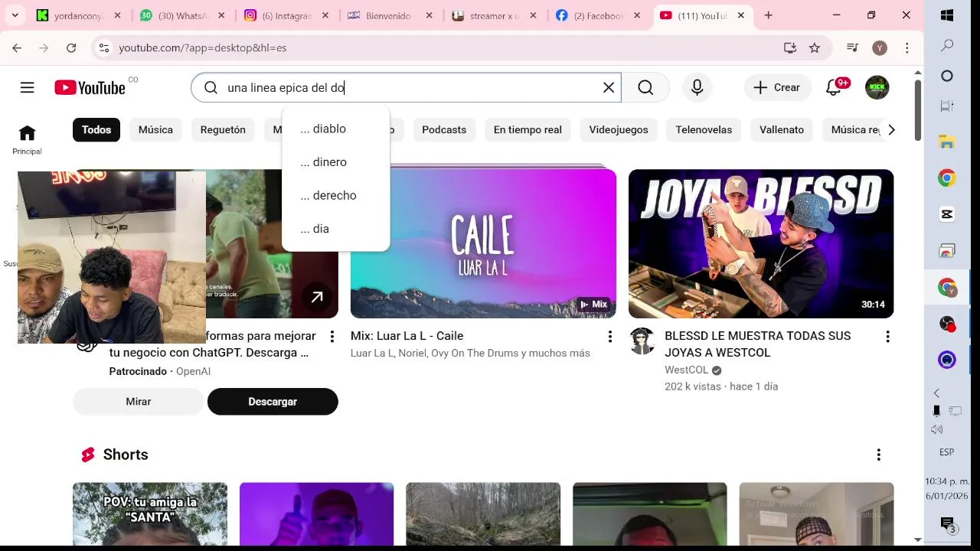980x551 pixels.
Task: Choose suggestion "... derecho"
Action: click(335, 195)
